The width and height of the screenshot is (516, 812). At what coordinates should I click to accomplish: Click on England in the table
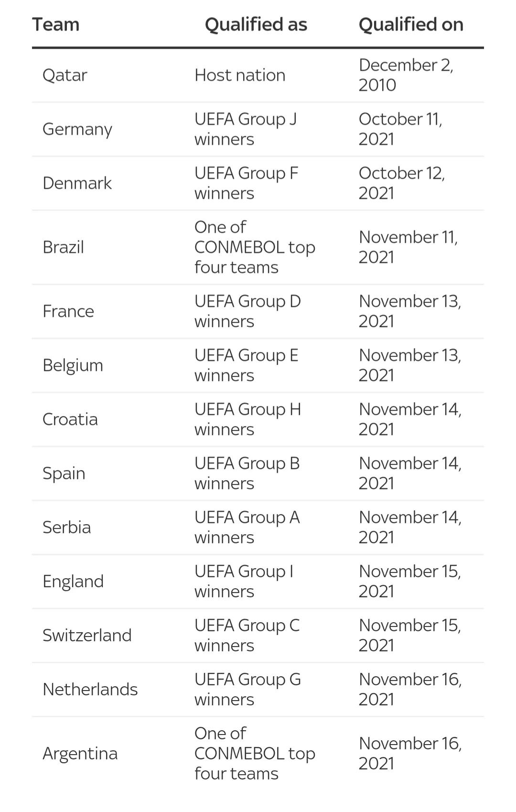coord(73,582)
